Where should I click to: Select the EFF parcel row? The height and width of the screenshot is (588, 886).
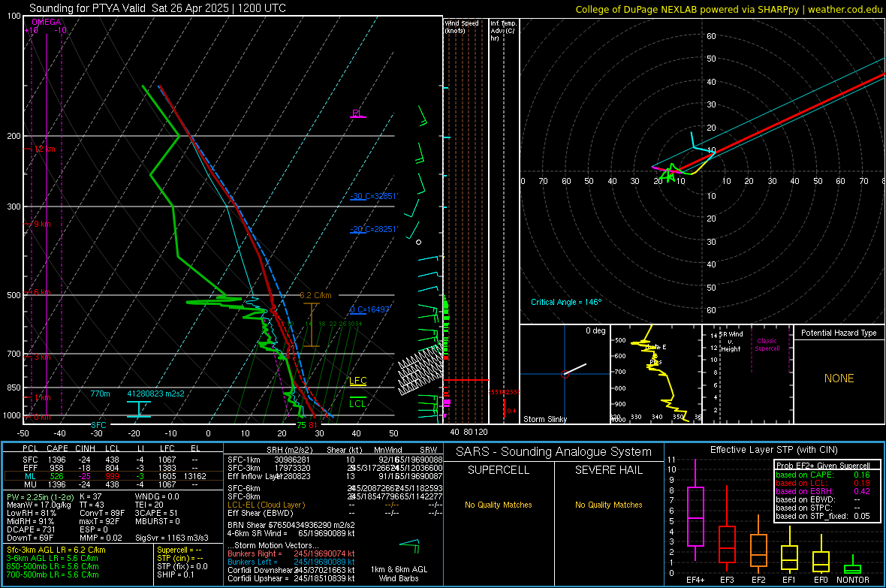(113, 468)
